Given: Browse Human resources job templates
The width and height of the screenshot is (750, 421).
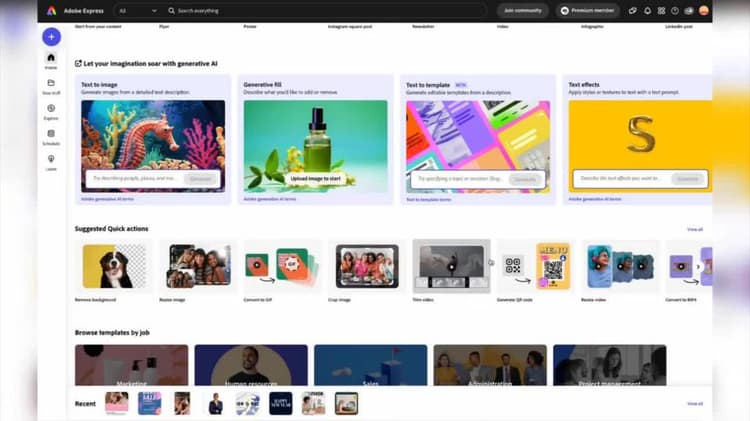Looking at the screenshot, I should (251, 365).
